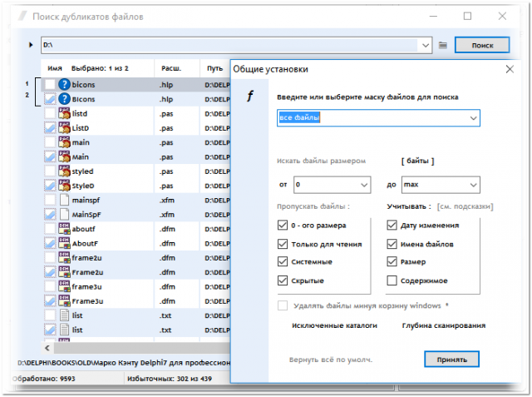Toggle skip Только для чтения checkbox
The height and width of the screenshot is (397, 532).
click(x=283, y=244)
